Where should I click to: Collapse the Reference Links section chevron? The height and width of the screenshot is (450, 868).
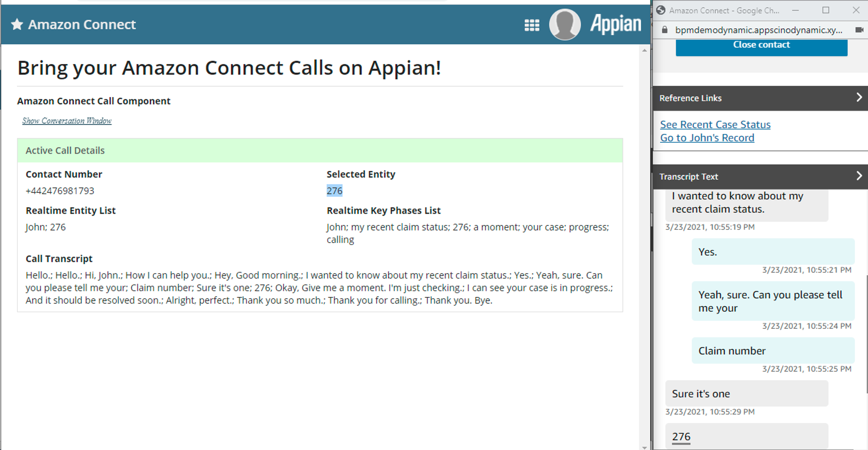859,98
